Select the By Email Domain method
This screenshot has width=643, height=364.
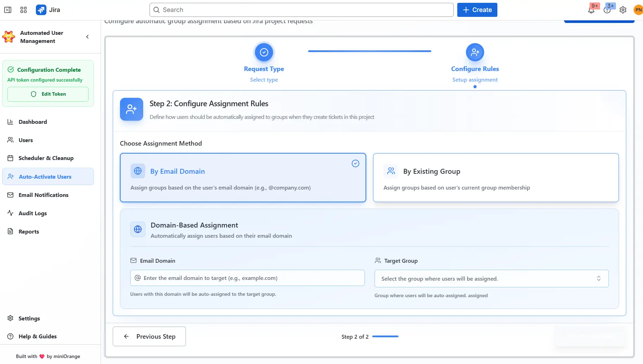[243, 178]
